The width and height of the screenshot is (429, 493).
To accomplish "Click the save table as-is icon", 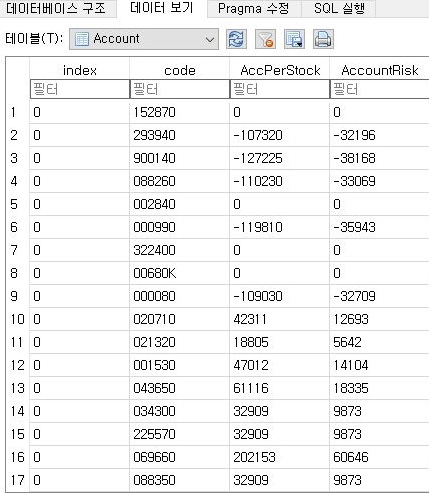I will [294, 39].
